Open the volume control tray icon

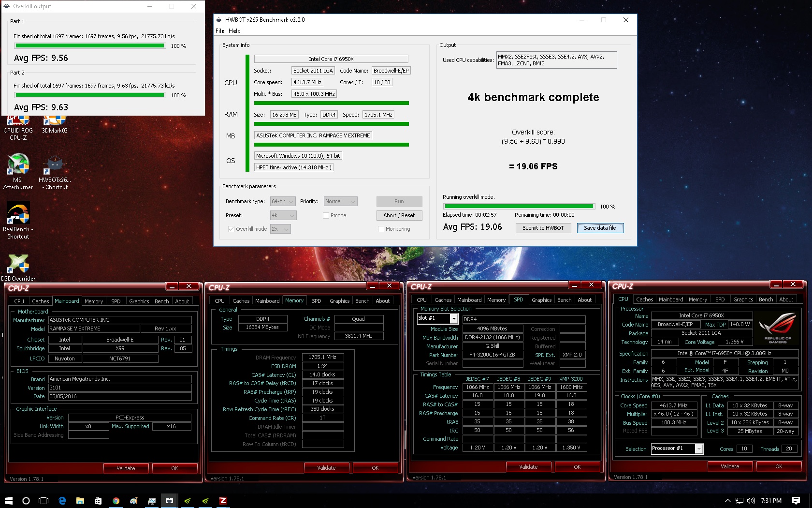751,501
